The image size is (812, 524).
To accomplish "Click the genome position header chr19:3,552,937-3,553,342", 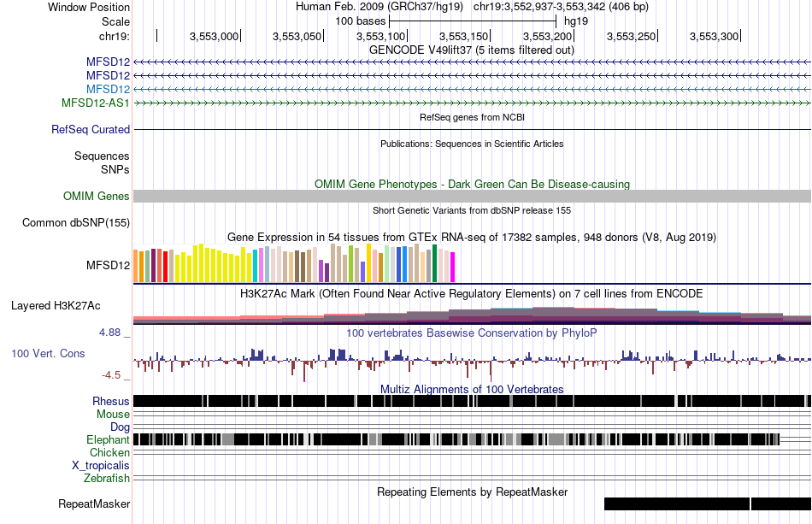I will click(x=561, y=7).
